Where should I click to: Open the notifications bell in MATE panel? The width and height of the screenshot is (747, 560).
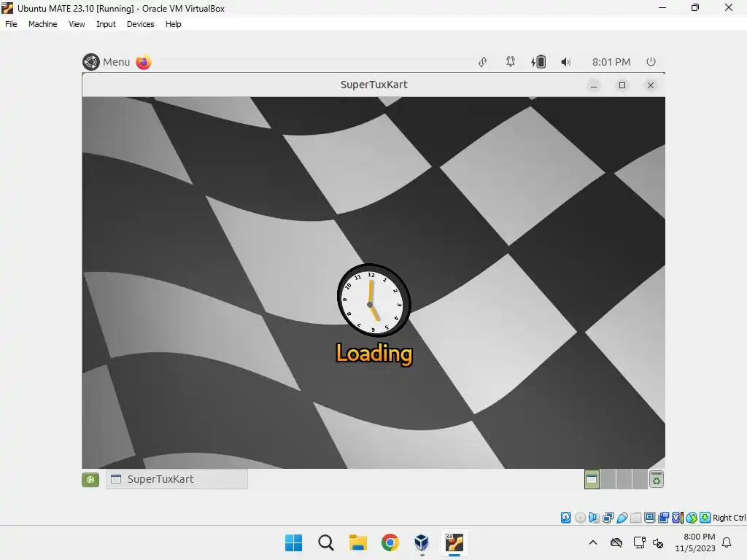pyautogui.click(x=510, y=62)
